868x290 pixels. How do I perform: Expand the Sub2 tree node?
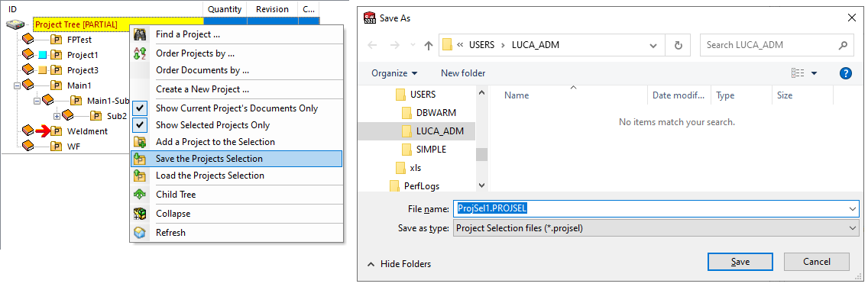pyautogui.click(x=57, y=116)
